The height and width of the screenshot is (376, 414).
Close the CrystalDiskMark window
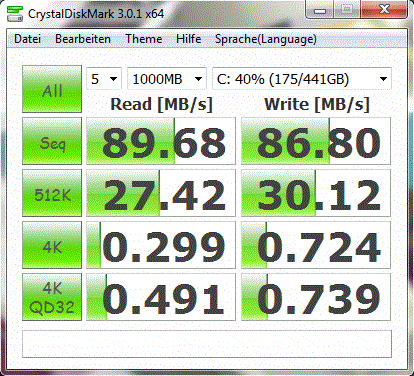click(383, 10)
